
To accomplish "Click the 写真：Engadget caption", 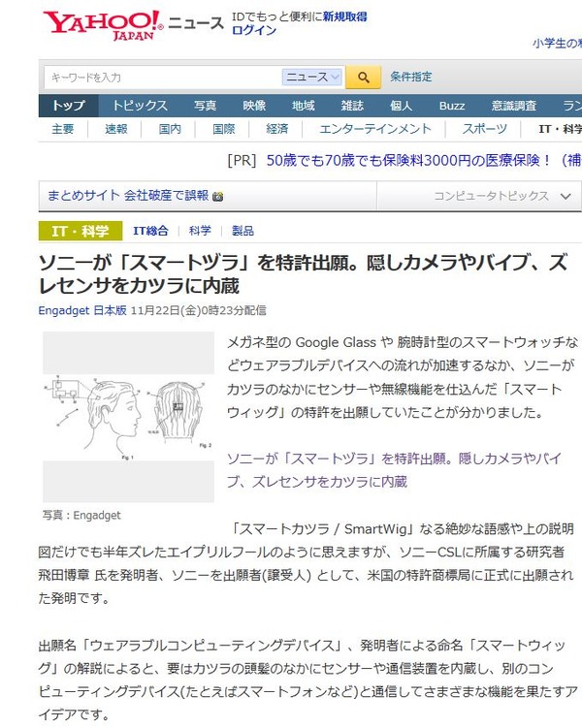I will click(x=81, y=515).
